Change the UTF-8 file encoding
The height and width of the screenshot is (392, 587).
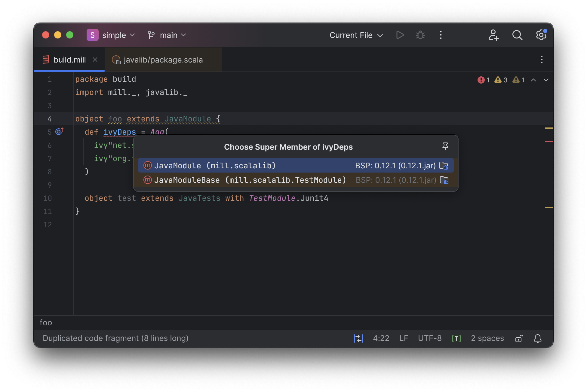click(430, 338)
